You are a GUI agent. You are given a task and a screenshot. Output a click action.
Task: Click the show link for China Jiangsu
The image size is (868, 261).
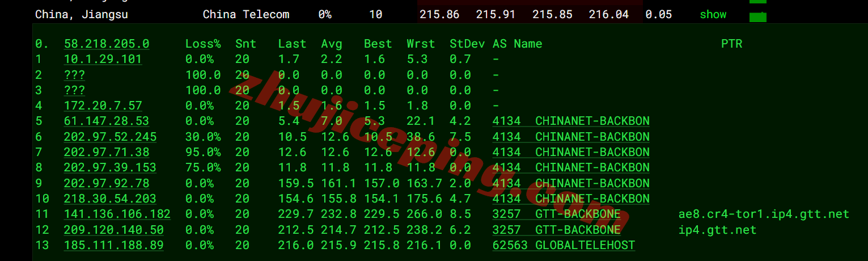click(713, 15)
